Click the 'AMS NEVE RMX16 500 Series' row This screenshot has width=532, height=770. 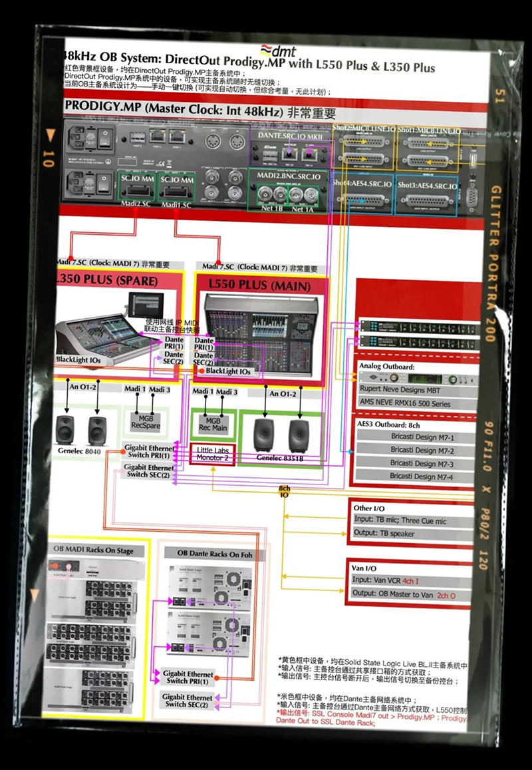point(418,404)
